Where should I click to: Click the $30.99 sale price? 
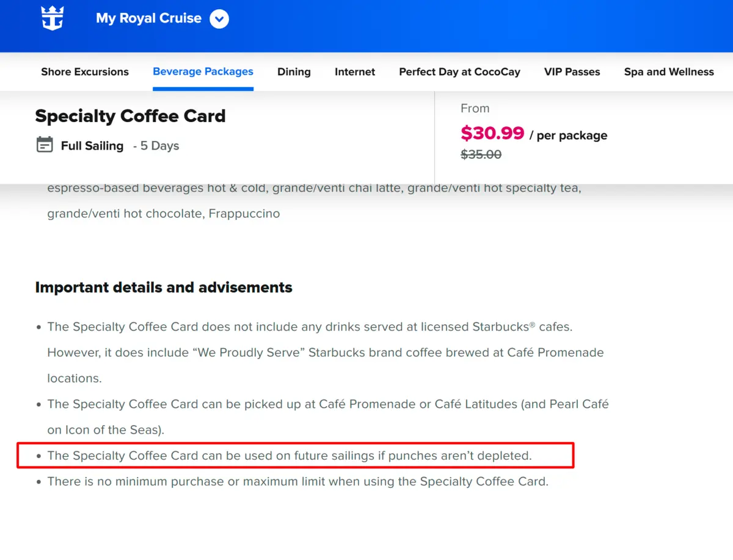point(492,133)
